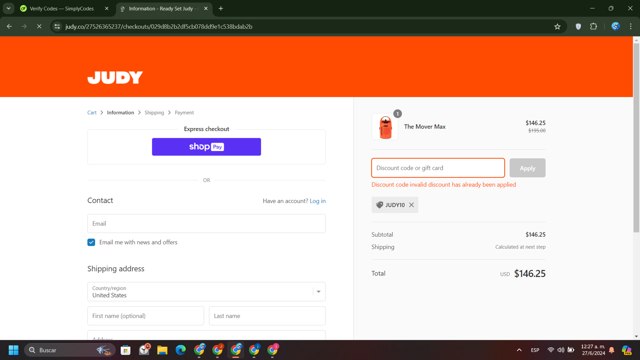Viewport: 640px width, 360px height.
Task: Bookmark this page with the star icon
Action: [557, 27]
